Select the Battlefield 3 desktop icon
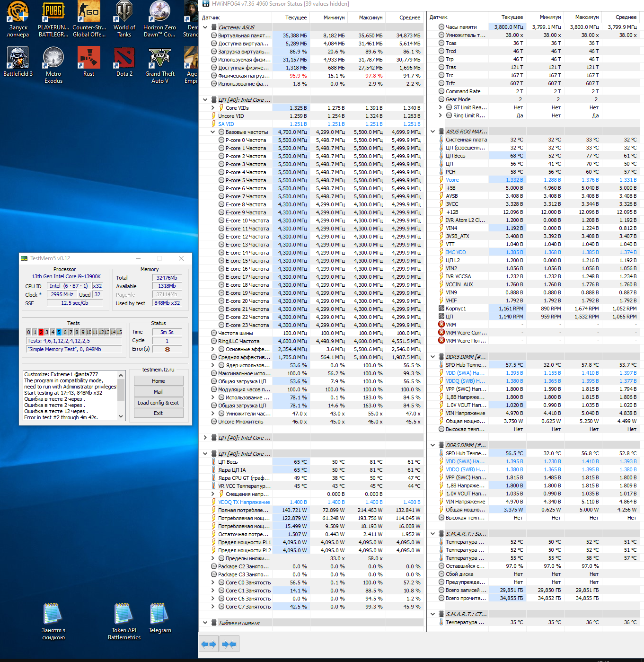 [x=18, y=62]
